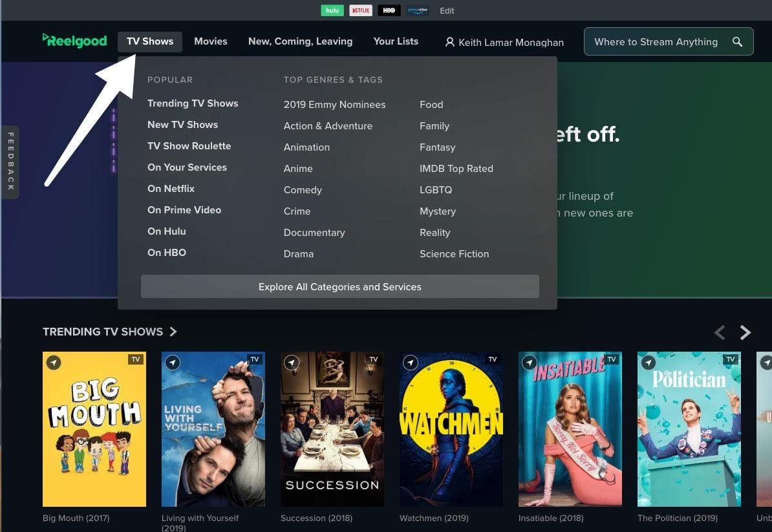Open 2019 Emmy Nominees genre
Image resolution: width=772 pixels, height=532 pixels.
click(334, 104)
